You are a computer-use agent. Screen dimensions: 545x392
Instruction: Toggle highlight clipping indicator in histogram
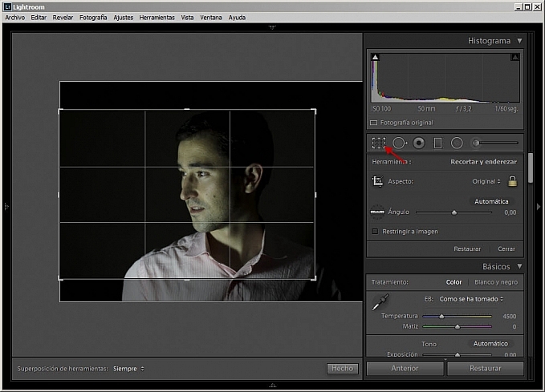(515, 57)
